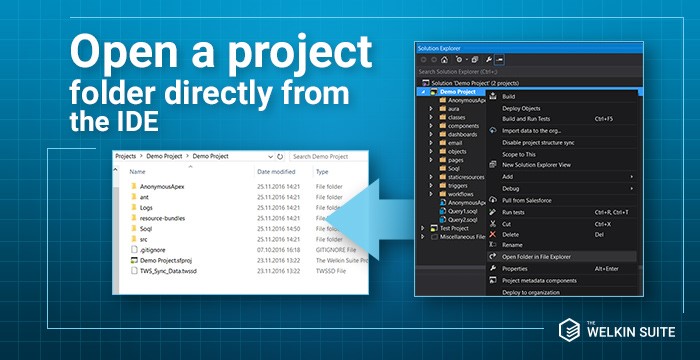This screenshot has height=360, width=700.
Task: Select the Soql folder in Solution Explorer
Action: pos(450,168)
